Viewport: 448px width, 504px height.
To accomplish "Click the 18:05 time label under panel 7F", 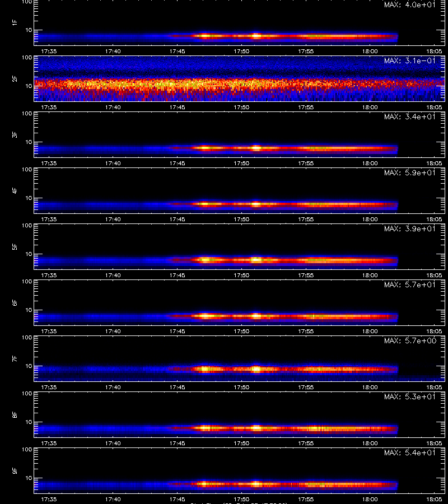I will tap(435, 388).
